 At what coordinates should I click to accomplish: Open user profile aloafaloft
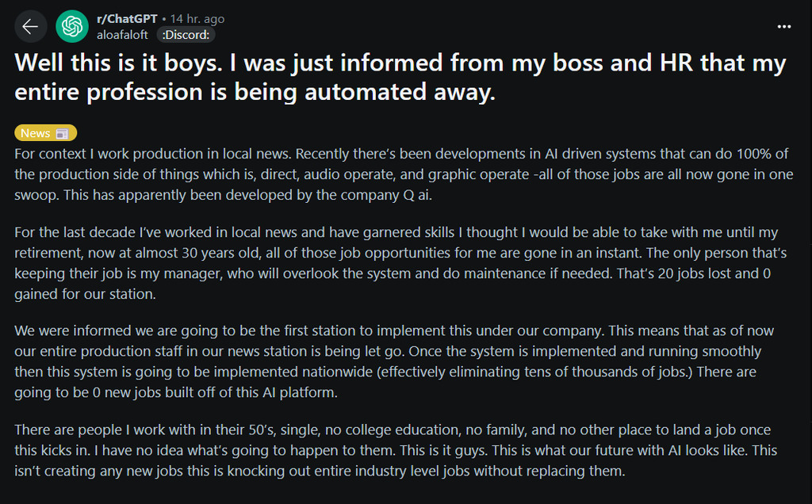(x=123, y=35)
